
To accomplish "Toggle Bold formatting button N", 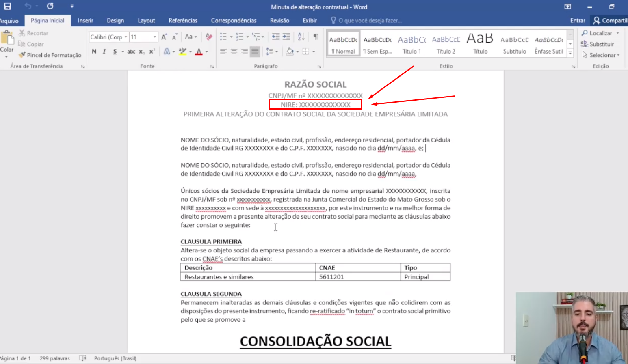I will (94, 52).
